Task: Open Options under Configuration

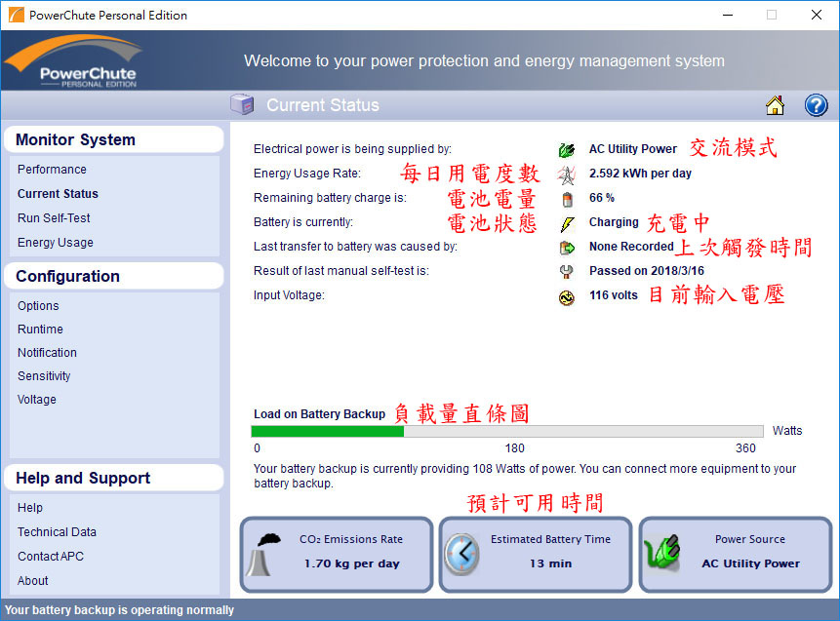Action: click(x=38, y=306)
